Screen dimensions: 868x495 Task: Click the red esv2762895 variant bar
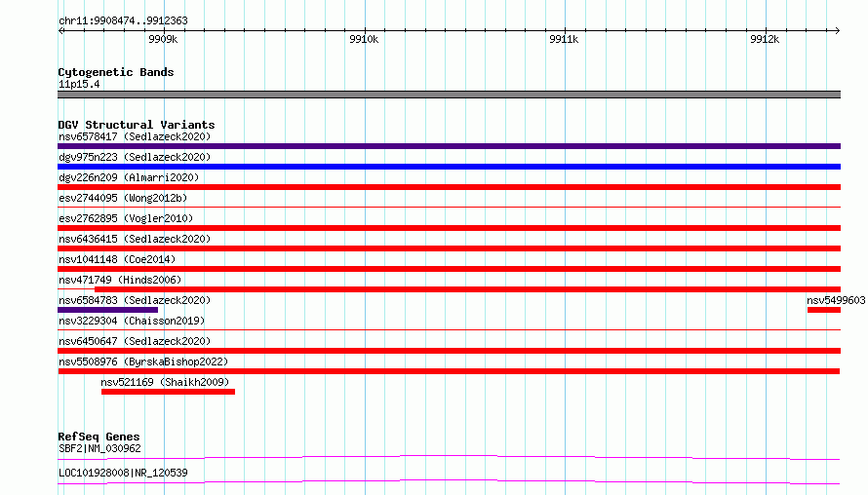pos(449,228)
